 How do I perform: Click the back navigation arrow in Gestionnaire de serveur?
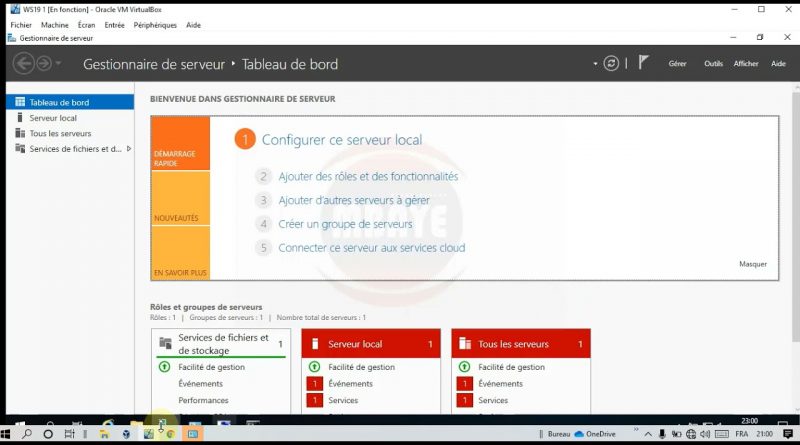(23, 64)
